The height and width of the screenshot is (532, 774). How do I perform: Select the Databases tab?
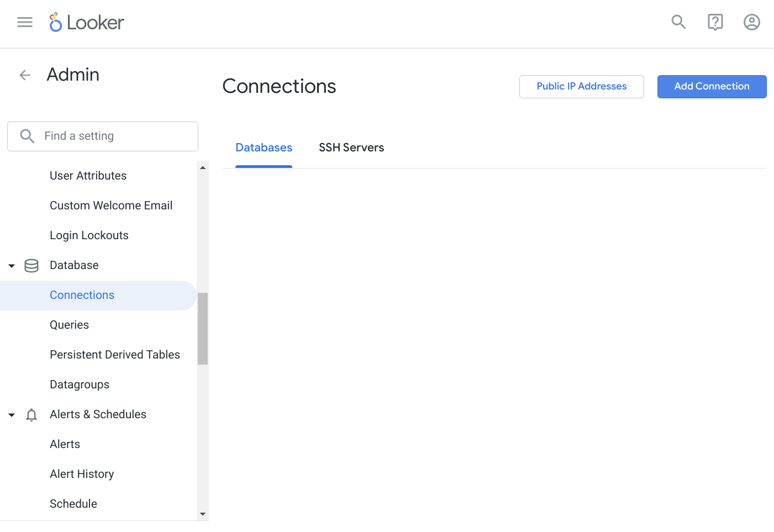click(x=264, y=148)
